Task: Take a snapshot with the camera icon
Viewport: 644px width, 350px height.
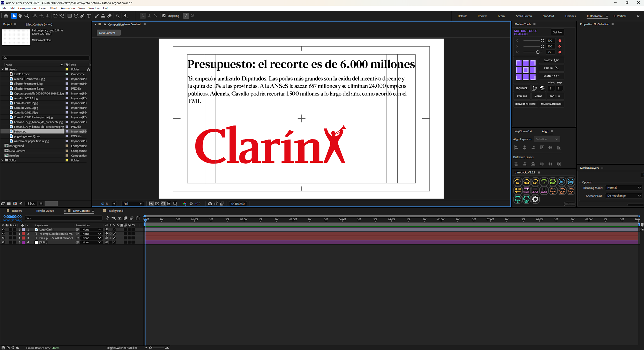Action: [x=210, y=203]
